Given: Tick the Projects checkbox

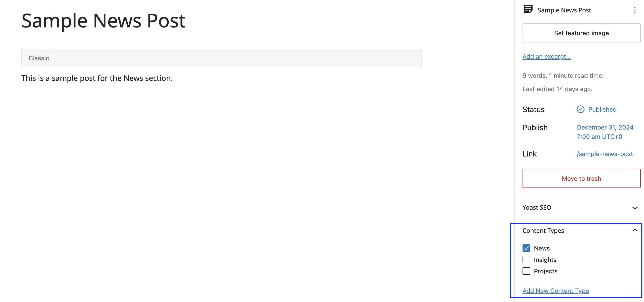Looking at the screenshot, I should [526, 271].
